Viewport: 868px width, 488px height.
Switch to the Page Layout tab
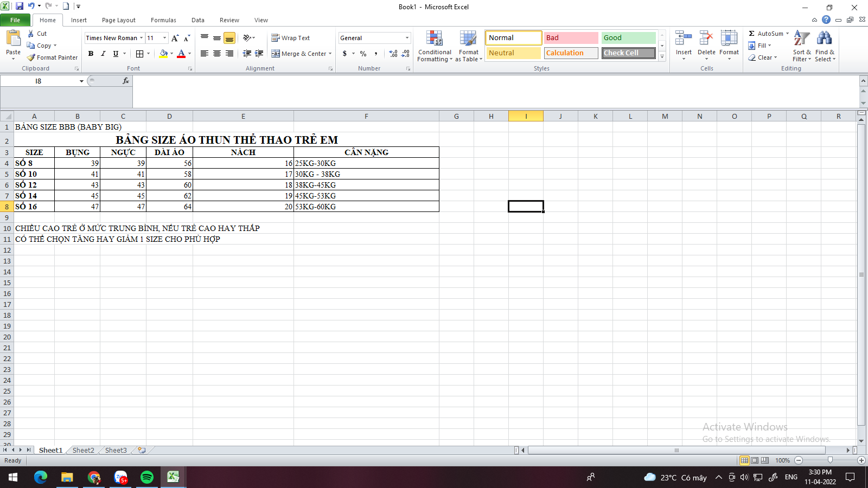pos(119,20)
